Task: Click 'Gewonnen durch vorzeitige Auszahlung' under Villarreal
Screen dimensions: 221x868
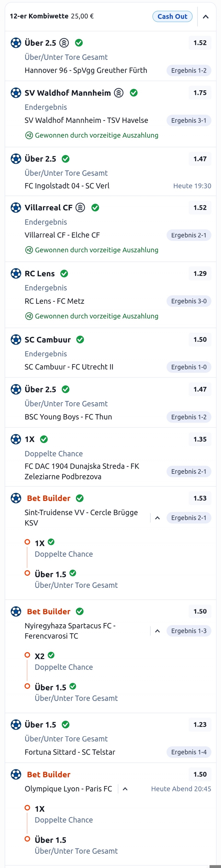Action: pos(96,250)
